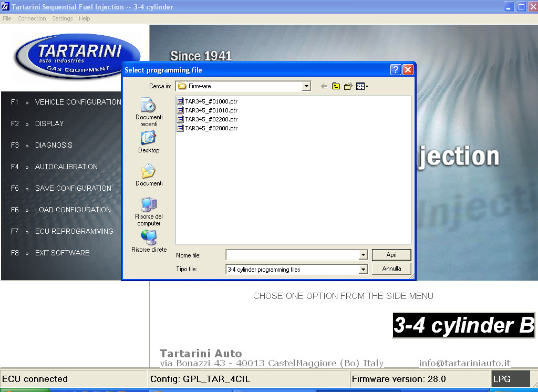
Task: Browse Risorse di rete
Action: tap(149, 241)
